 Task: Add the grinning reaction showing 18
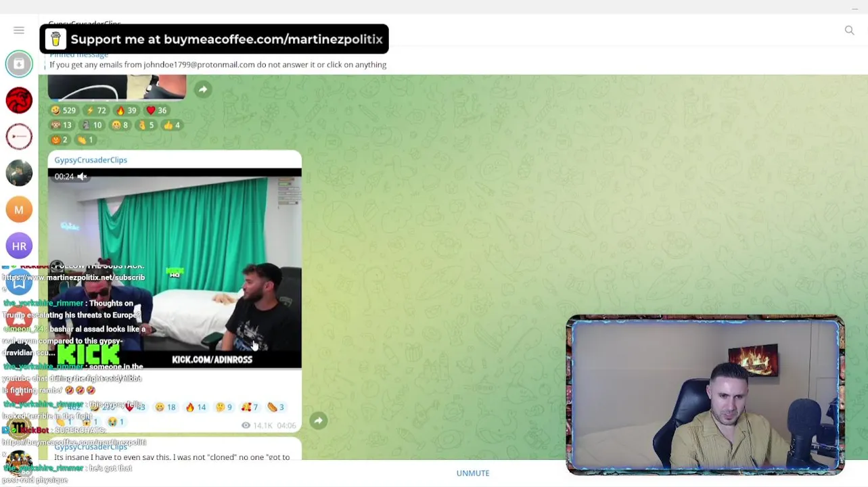tap(165, 407)
